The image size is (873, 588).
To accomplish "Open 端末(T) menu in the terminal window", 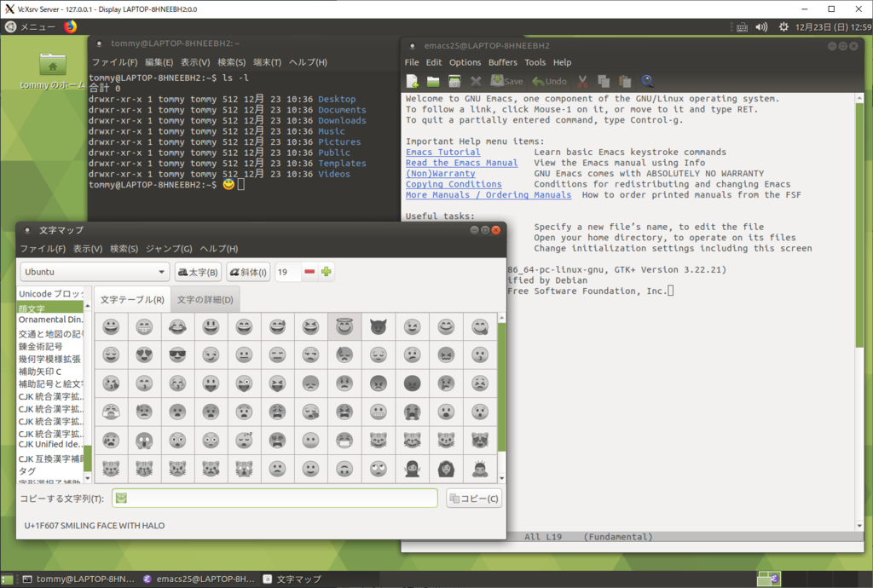I will (x=267, y=62).
